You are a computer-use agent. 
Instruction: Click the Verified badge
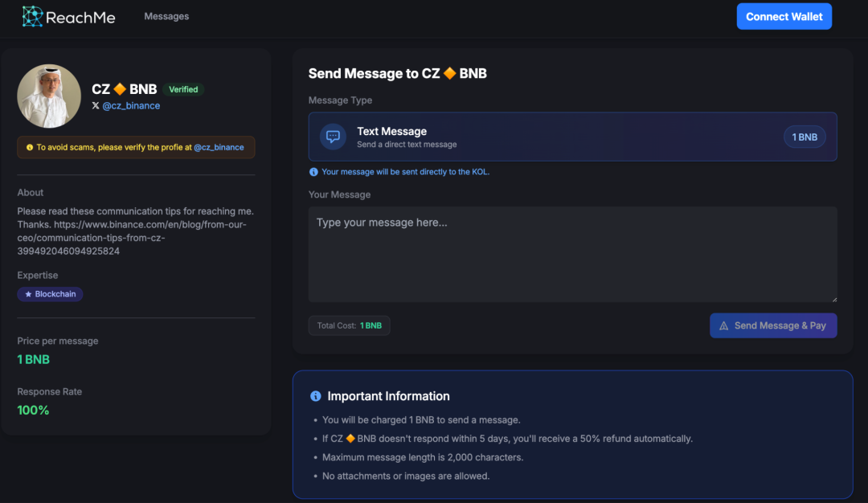(x=183, y=90)
